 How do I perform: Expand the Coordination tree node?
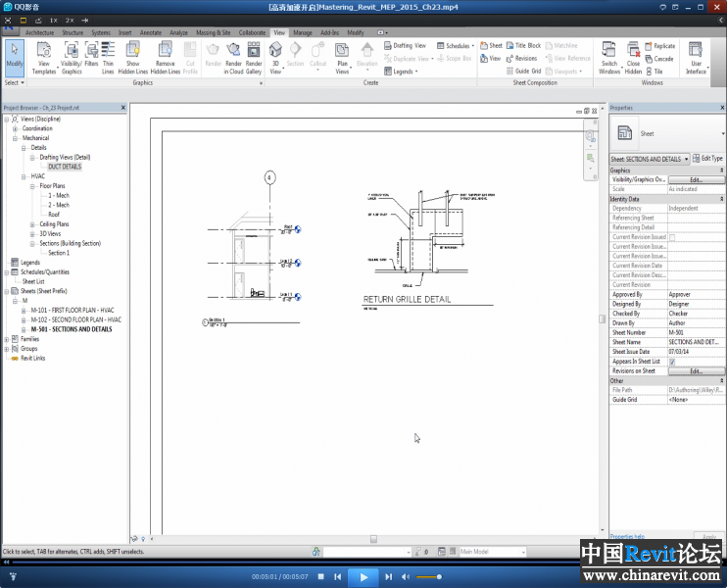pyautogui.click(x=16, y=128)
